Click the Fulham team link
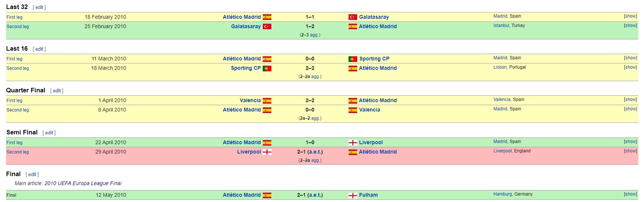 pos(368,195)
